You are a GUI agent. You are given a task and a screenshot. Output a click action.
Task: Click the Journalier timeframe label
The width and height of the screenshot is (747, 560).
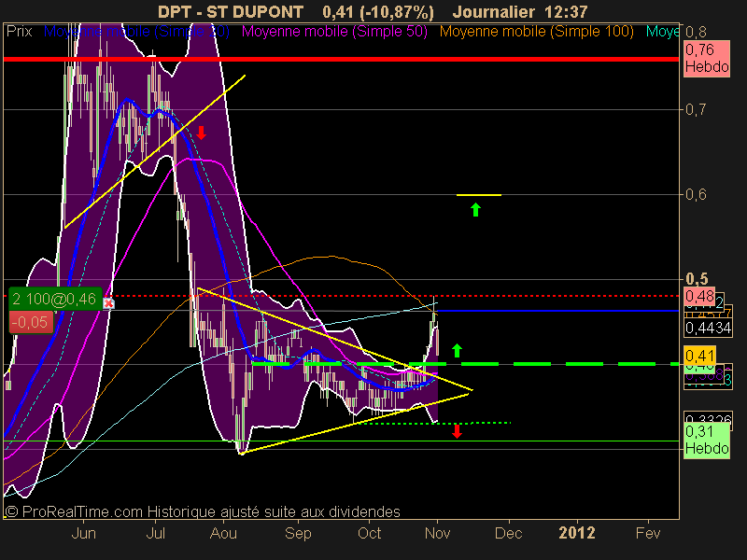click(x=496, y=12)
